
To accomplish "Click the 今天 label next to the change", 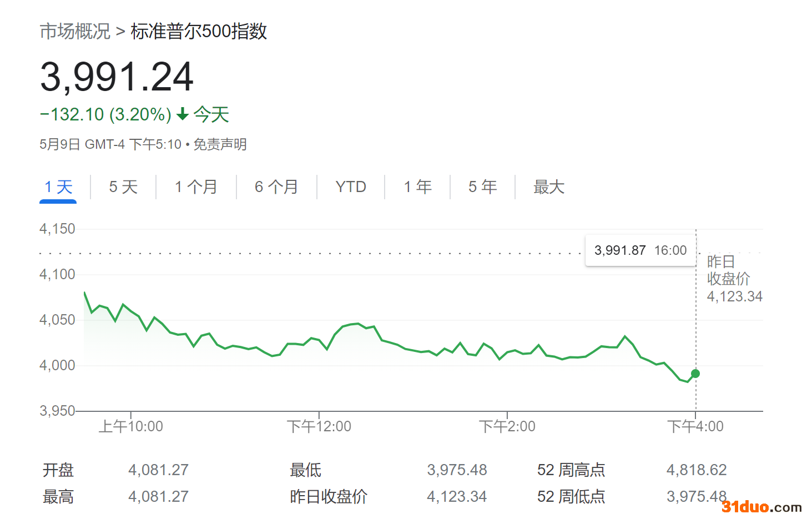I will pos(211,114).
